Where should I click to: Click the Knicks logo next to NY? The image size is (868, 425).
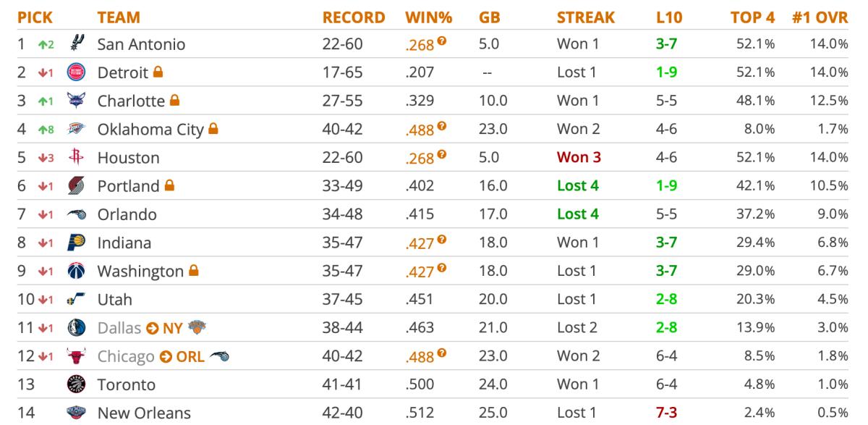coord(196,328)
